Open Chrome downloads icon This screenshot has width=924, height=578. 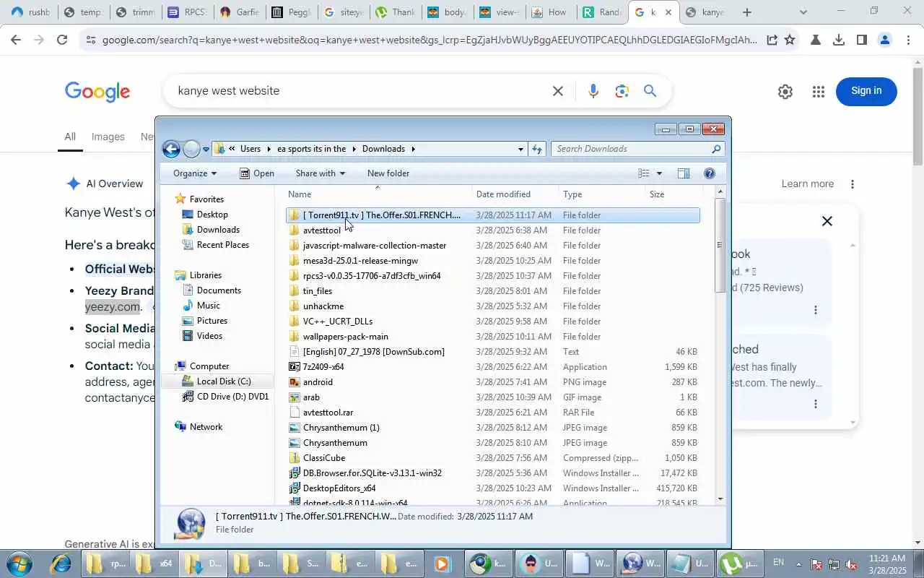pyautogui.click(x=839, y=40)
